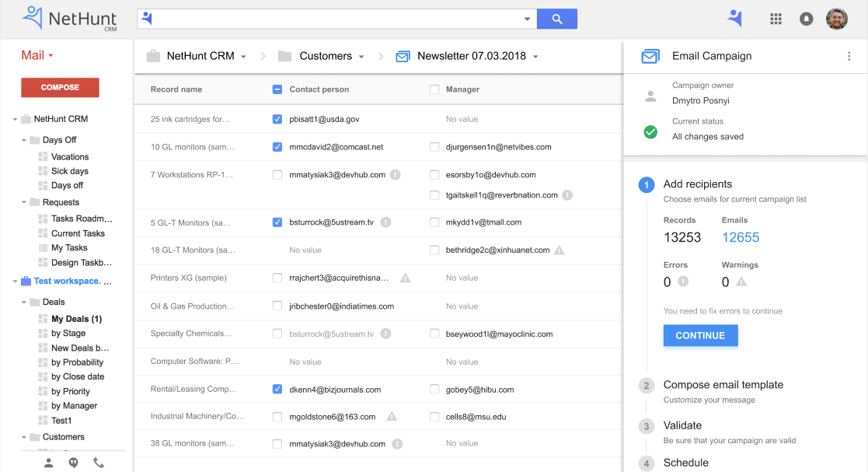
Task: Check gobey5@hibu.com checkbox
Action: pos(434,389)
